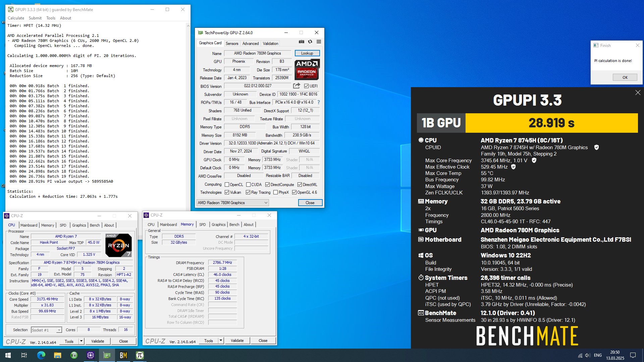
Task: Toggle the CUDA checkbox
Action: tap(248, 185)
